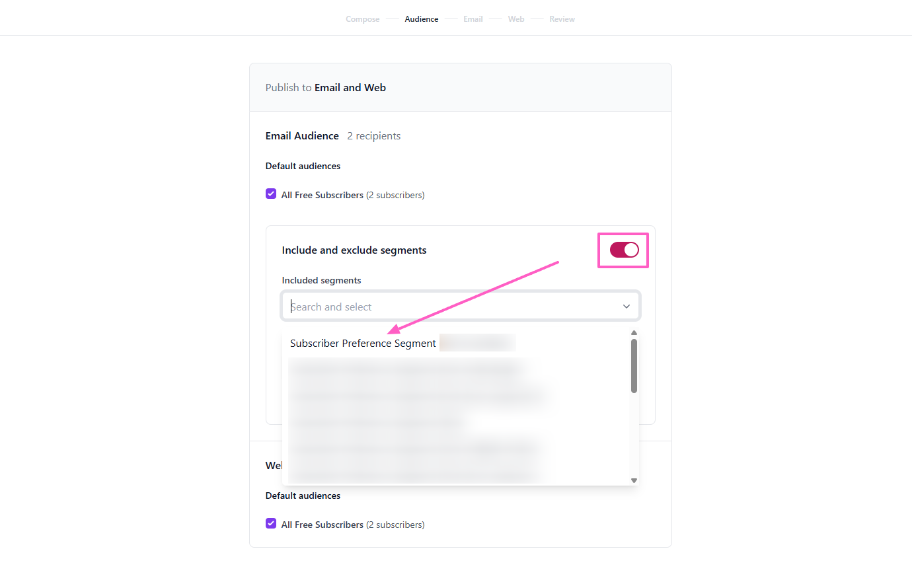The image size is (912, 588).
Task: Focus the Search and select field
Action: point(449,307)
